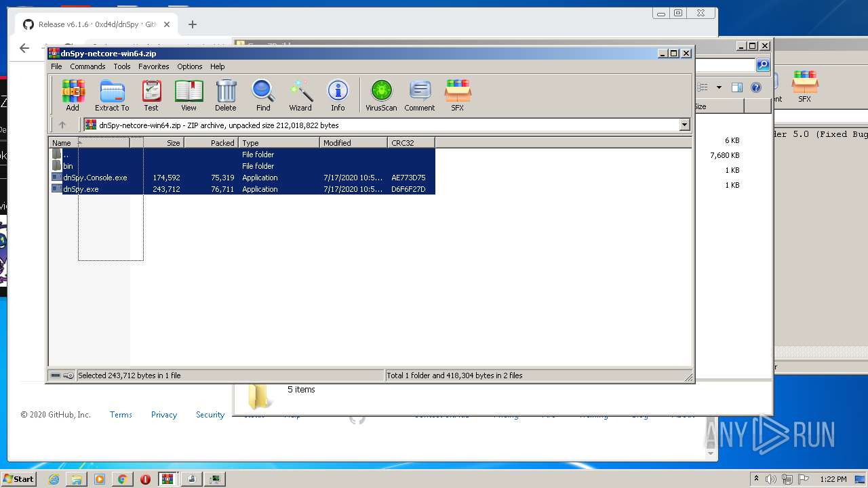868x488 pixels.
Task: Click the taskbar clock 1:22 PM
Action: pyautogui.click(x=833, y=479)
